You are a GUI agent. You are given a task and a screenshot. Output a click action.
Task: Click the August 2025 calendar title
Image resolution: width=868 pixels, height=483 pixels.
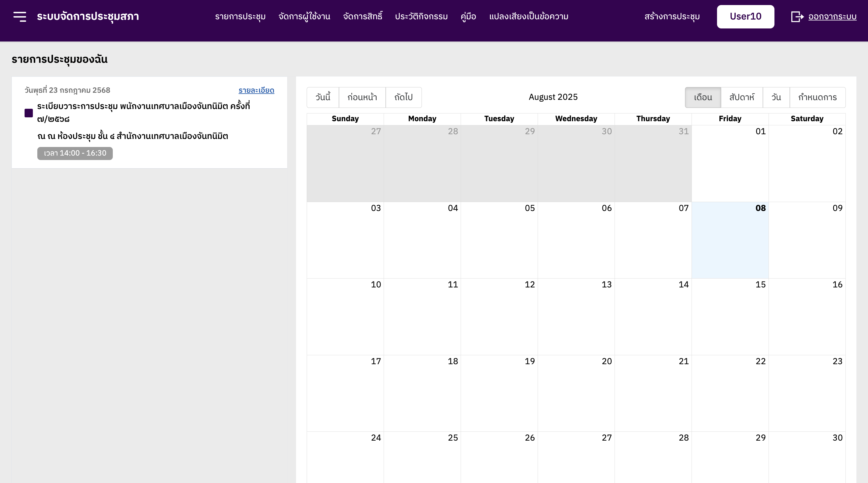(x=553, y=97)
